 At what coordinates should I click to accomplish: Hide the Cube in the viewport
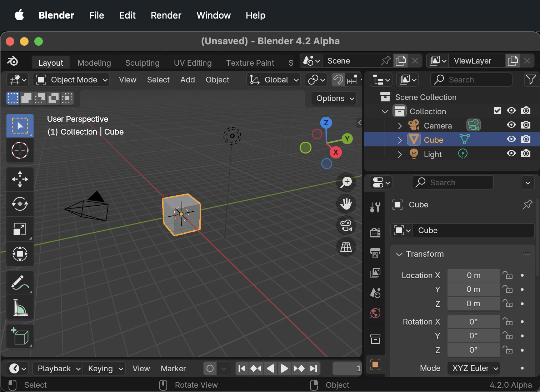click(x=511, y=139)
